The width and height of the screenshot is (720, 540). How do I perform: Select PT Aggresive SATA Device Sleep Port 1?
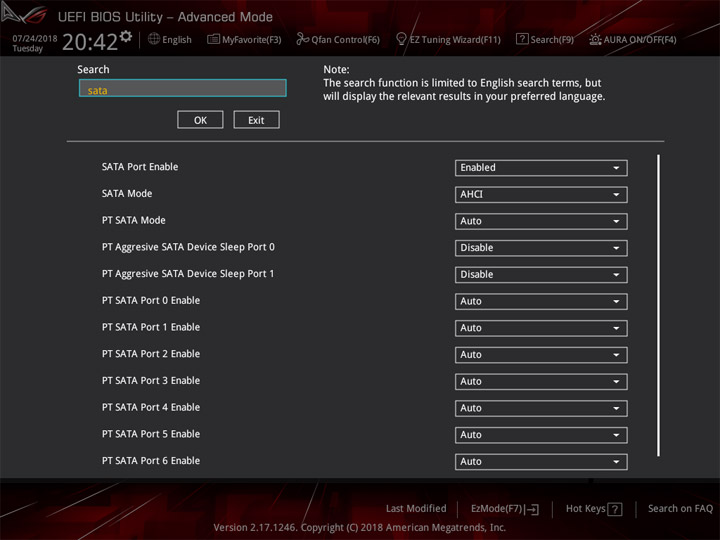188,274
